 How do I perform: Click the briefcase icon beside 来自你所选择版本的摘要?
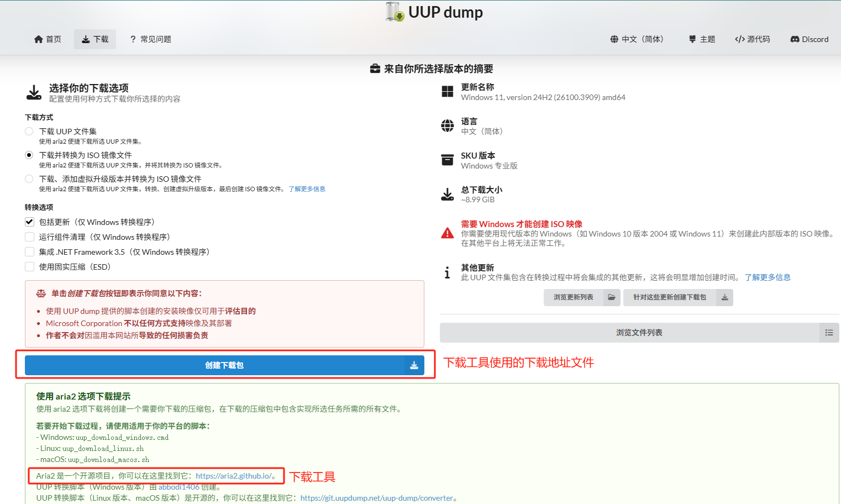[x=375, y=69]
